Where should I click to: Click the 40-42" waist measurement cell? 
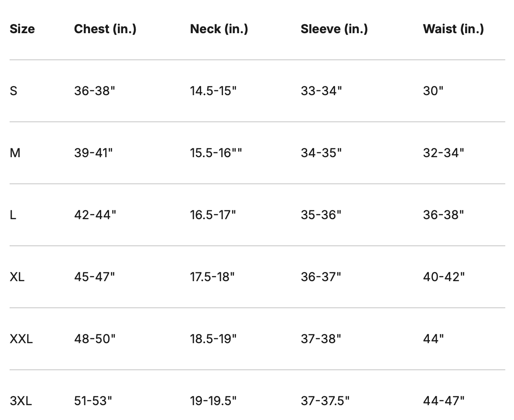click(x=444, y=277)
